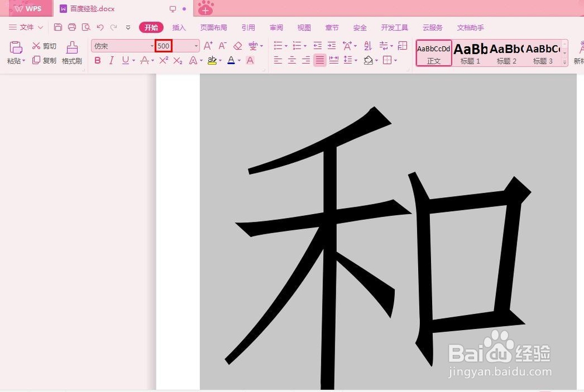Click the Save icon in quick toolbar

(x=58, y=27)
